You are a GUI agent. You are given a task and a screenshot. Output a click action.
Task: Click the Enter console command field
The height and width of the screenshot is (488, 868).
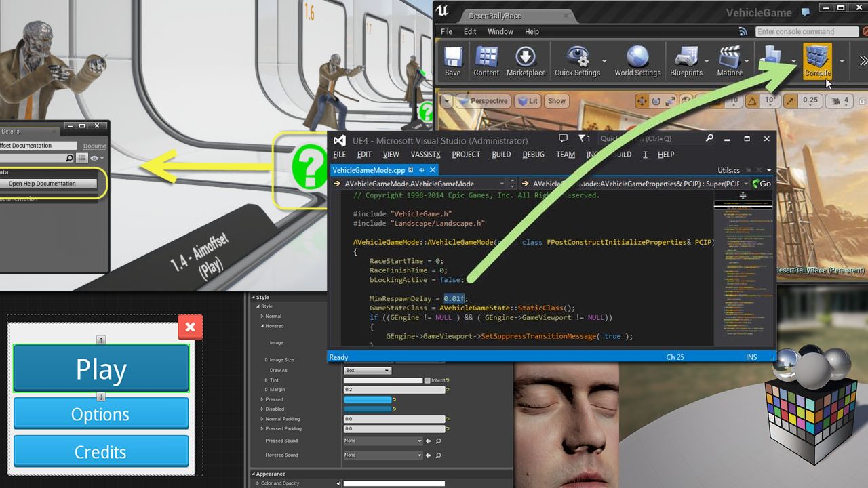click(807, 31)
